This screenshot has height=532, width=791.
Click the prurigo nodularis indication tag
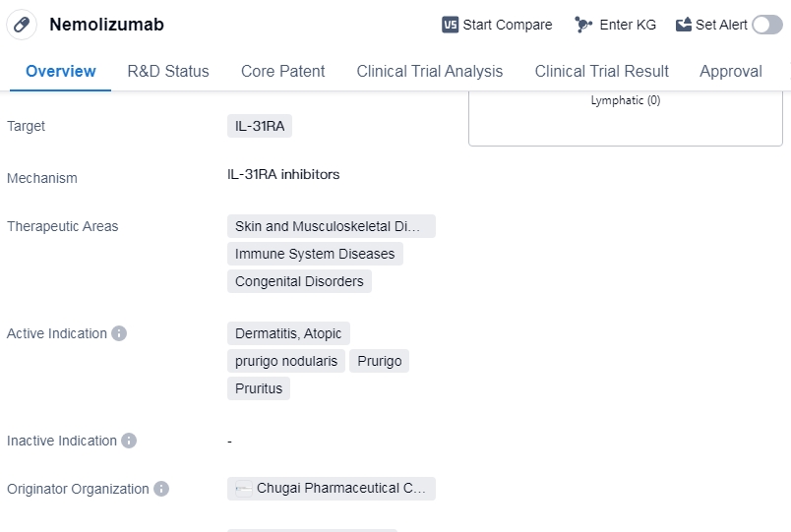[286, 361]
